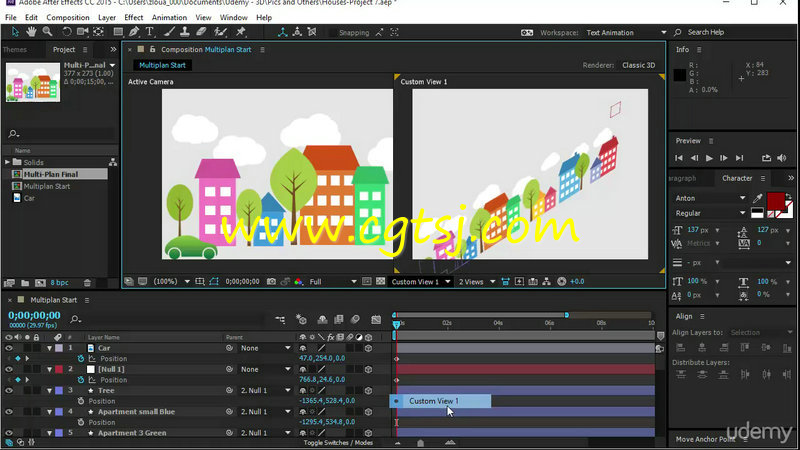Jump to first frame in Preview
800x450 pixels.
(x=679, y=158)
